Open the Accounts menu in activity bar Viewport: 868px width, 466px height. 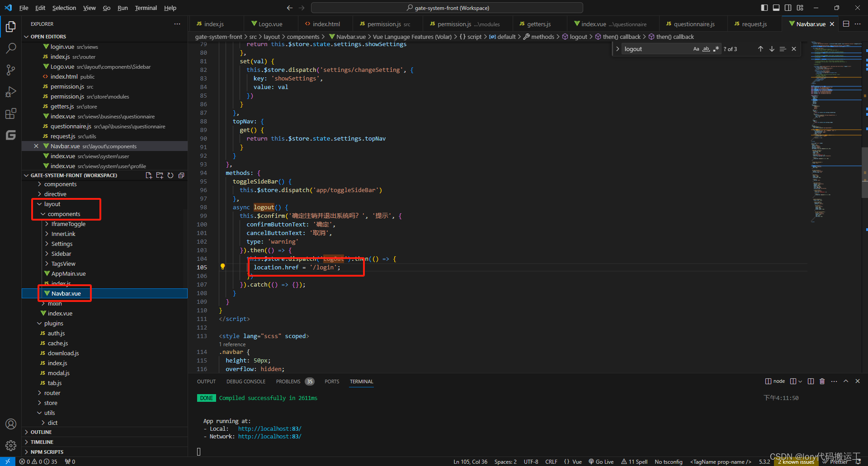11,424
